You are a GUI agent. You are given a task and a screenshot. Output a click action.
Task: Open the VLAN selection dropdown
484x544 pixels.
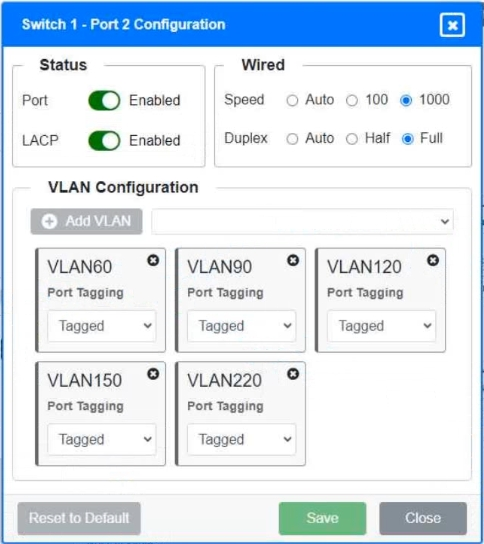point(303,221)
